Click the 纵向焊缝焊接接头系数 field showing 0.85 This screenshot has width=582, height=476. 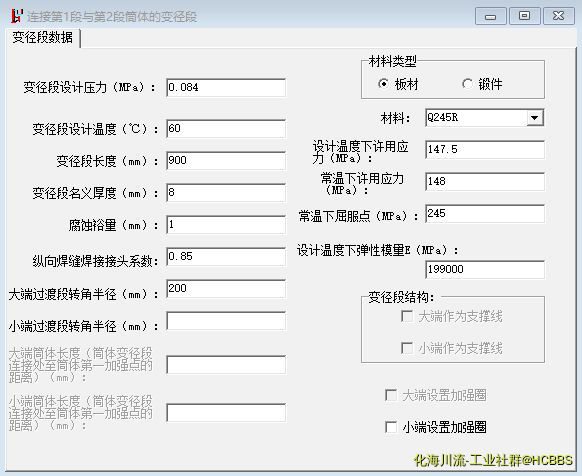pyautogui.click(x=226, y=257)
